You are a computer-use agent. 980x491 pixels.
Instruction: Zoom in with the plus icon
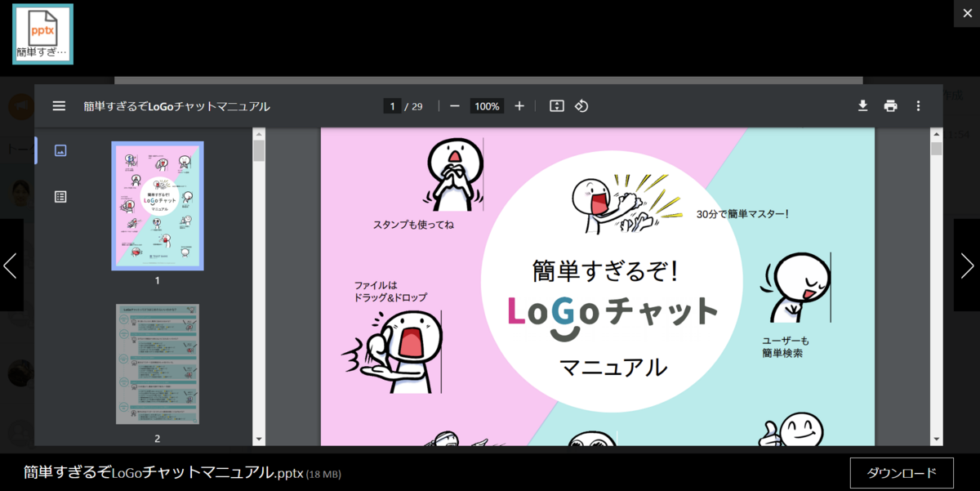519,106
